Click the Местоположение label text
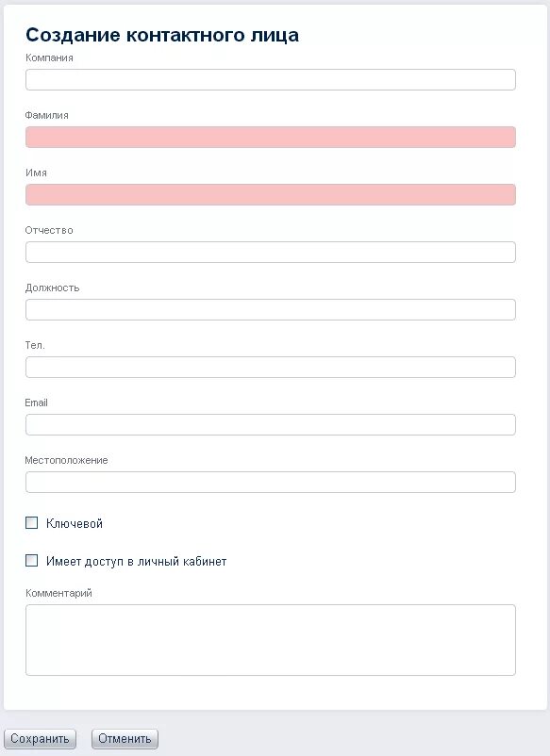 coord(66,460)
